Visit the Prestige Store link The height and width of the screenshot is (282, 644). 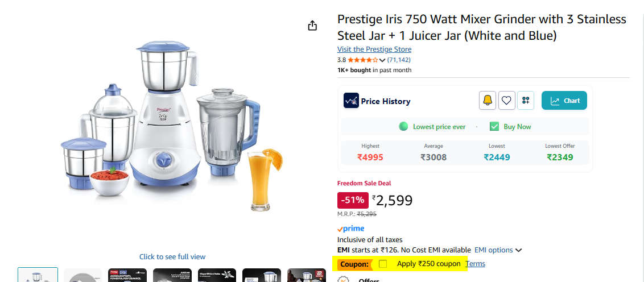coord(374,49)
